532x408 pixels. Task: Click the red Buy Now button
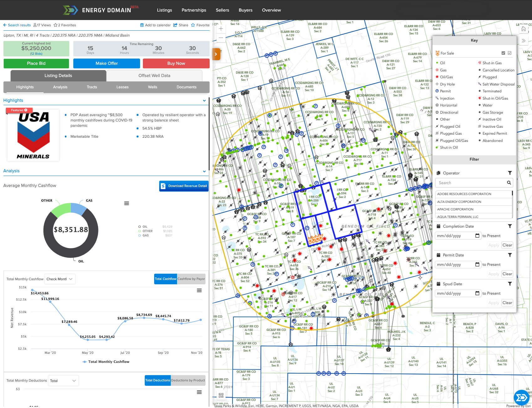click(176, 63)
